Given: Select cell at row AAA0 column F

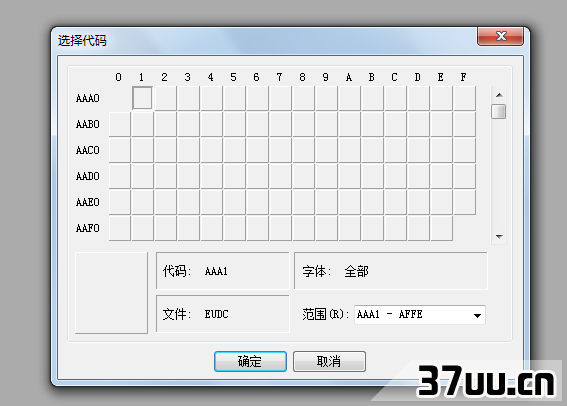Looking at the screenshot, I should [x=464, y=98].
